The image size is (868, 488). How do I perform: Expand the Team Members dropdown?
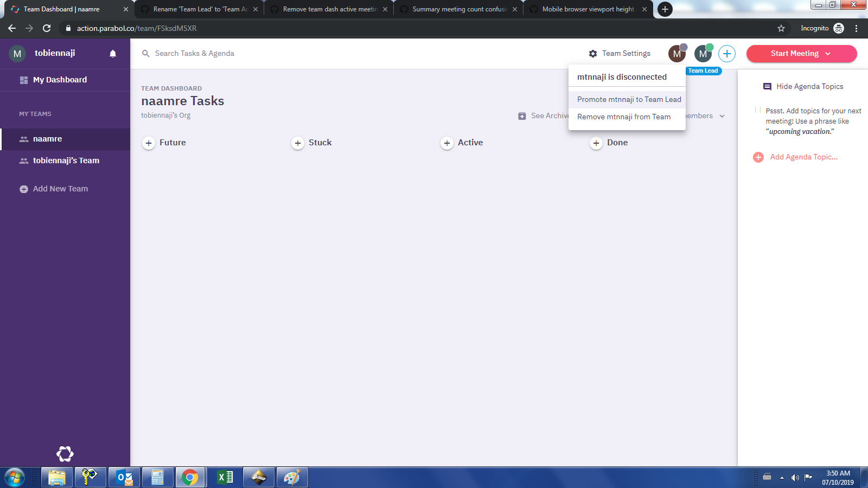(722, 116)
